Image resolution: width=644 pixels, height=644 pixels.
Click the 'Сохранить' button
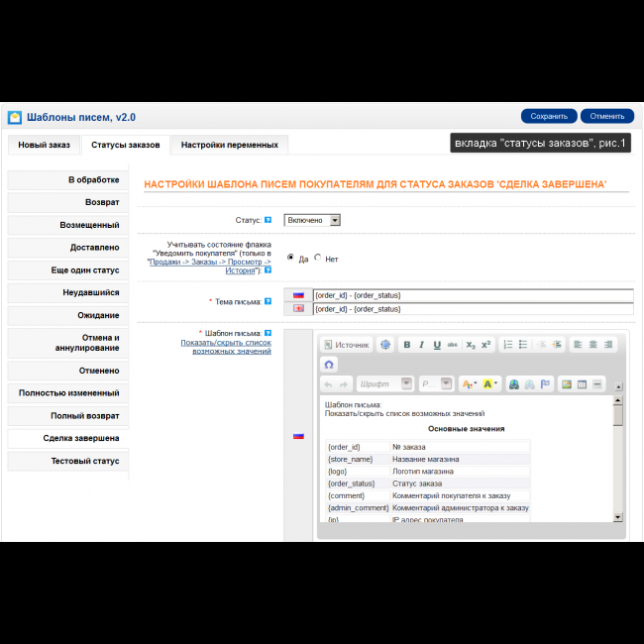548,116
